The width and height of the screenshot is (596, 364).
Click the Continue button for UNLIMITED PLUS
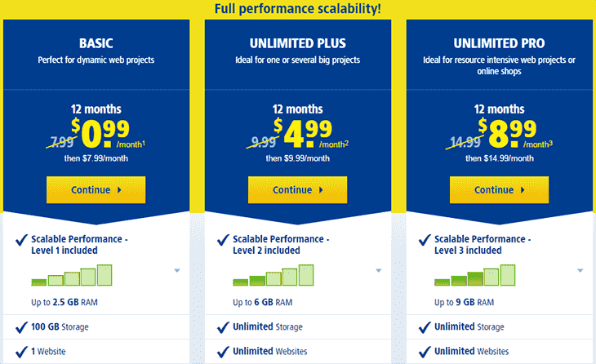point(298,189)
